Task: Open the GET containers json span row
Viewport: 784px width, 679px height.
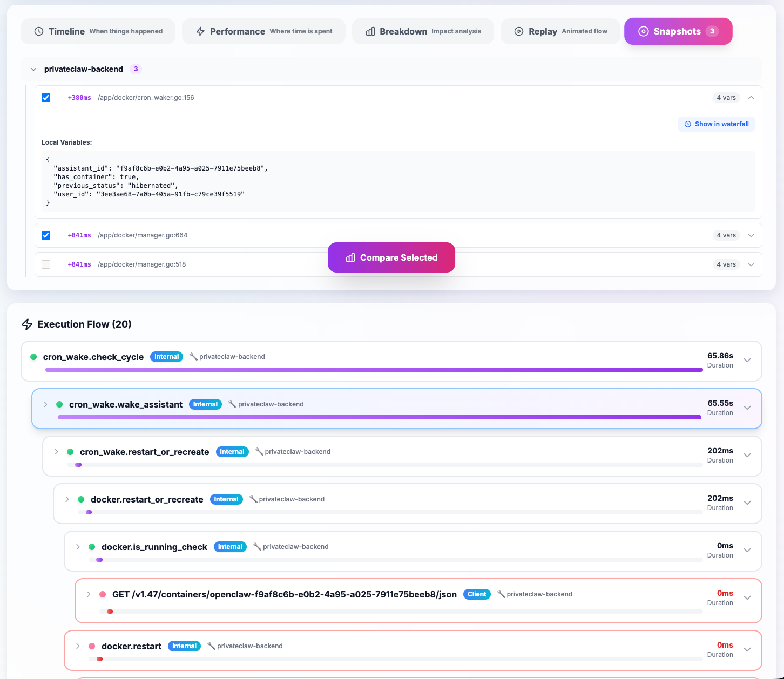Action: [284, 594]
